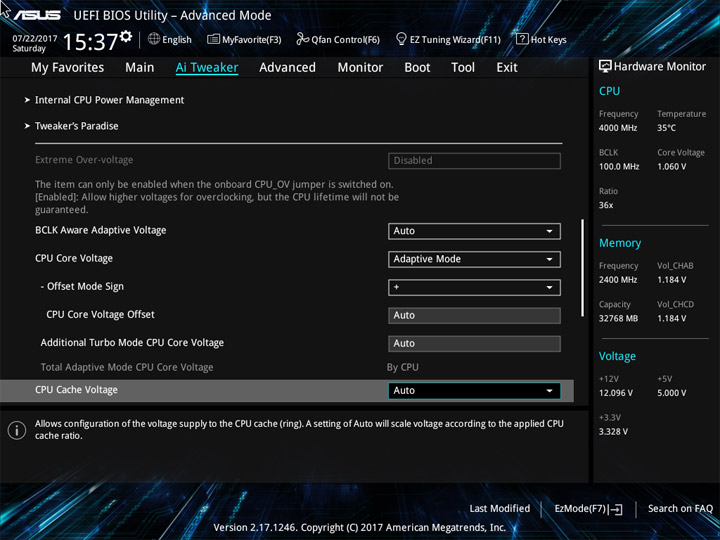Click the ASUS logo
The image size is (720, 540).
point(37,15)
